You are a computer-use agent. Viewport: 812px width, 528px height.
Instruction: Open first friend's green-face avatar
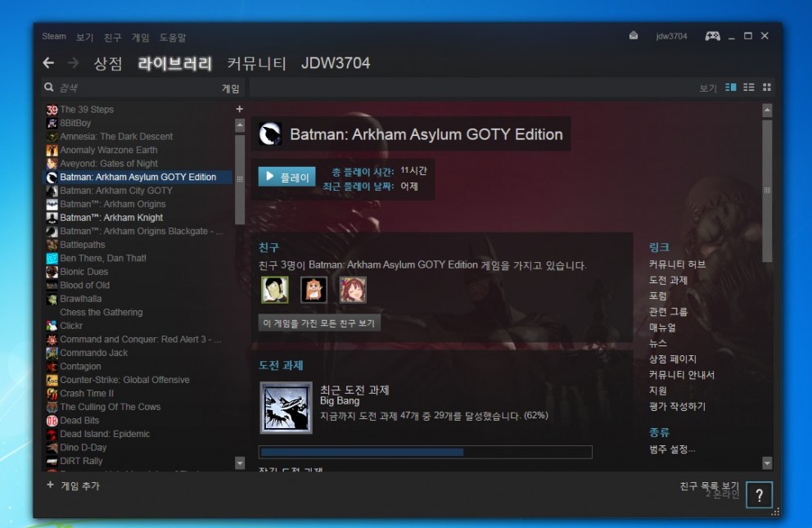pyautogui.click(x=274, y=289)
